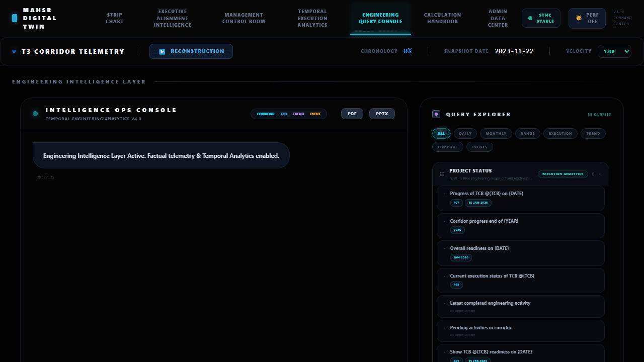Screen dimensions: 644x362
Task: Click the EVENT tag in console header
Action: click(x=315, y=114)
